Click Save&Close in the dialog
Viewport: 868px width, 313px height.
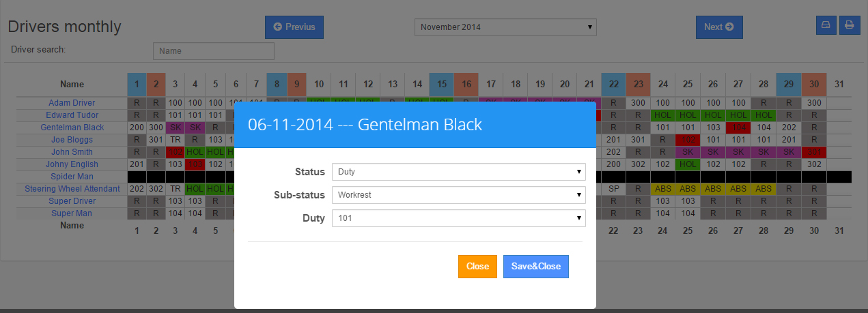(535, 267)
